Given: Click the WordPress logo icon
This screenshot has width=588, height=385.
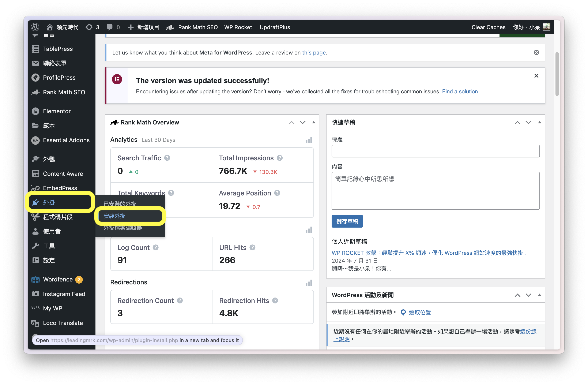Looking at the screenshot, I should [35, 27].
